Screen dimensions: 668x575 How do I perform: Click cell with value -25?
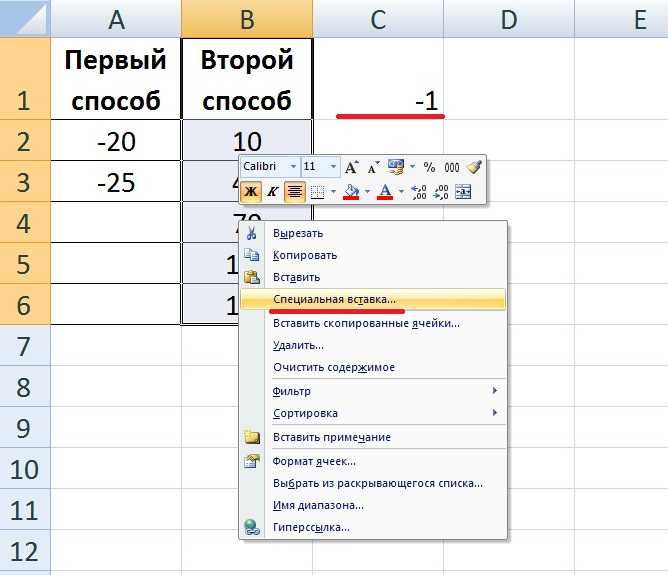tap(116, 181)
